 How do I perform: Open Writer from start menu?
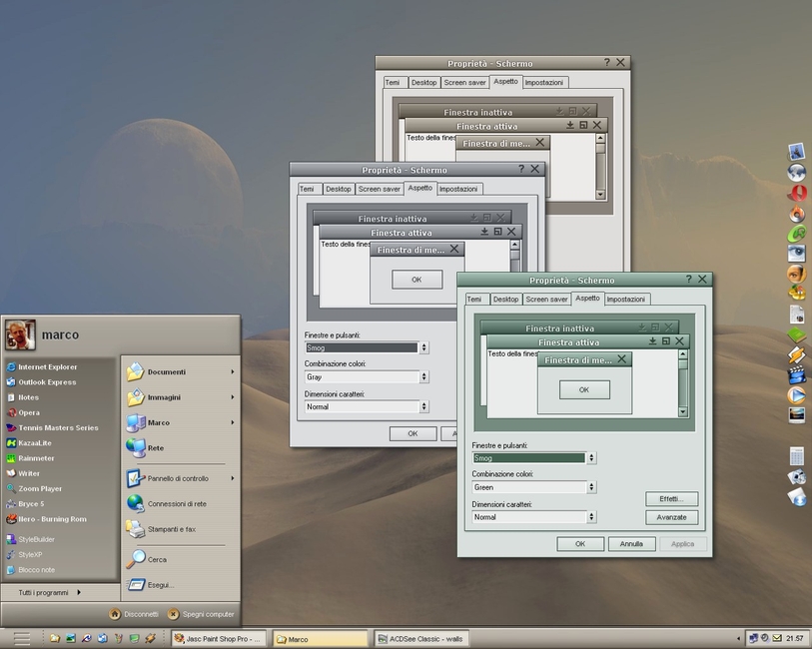22,473
